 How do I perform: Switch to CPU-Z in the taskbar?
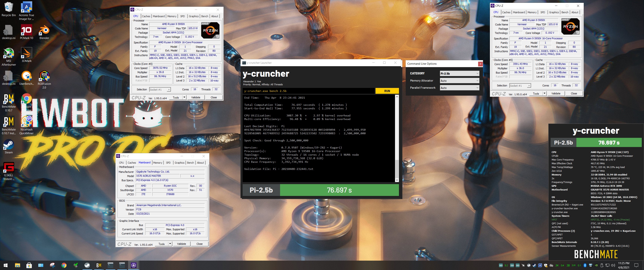tap(133, 265)
